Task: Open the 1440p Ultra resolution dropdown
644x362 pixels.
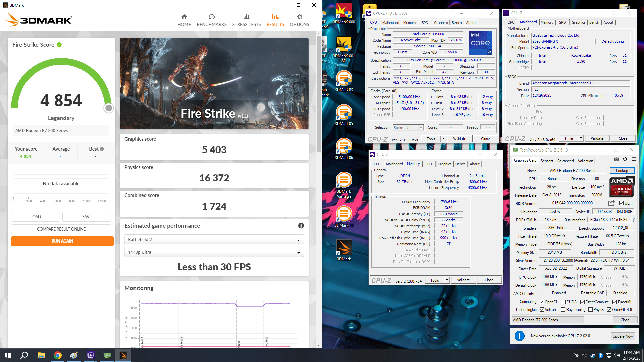Action: click(214, 252)
